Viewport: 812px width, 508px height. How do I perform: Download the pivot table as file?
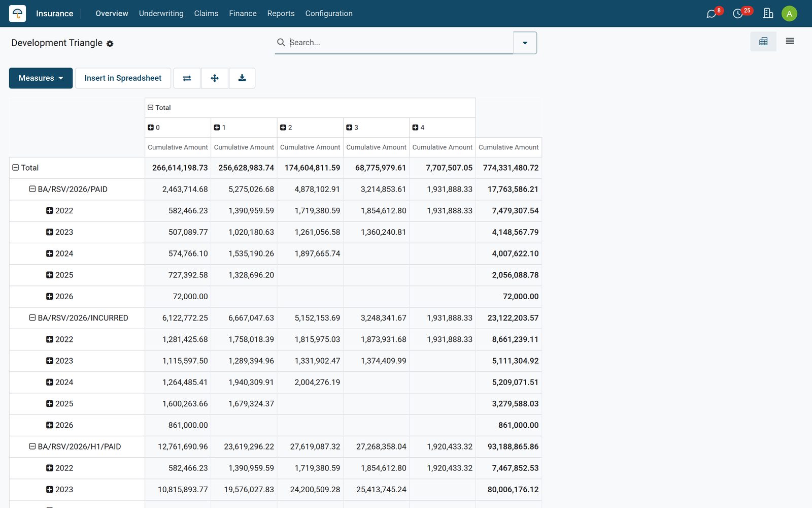coord(242,78)
